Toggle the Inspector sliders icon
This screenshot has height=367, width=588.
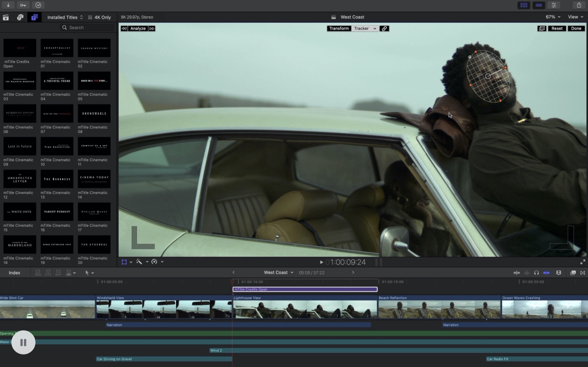(554, 5)
